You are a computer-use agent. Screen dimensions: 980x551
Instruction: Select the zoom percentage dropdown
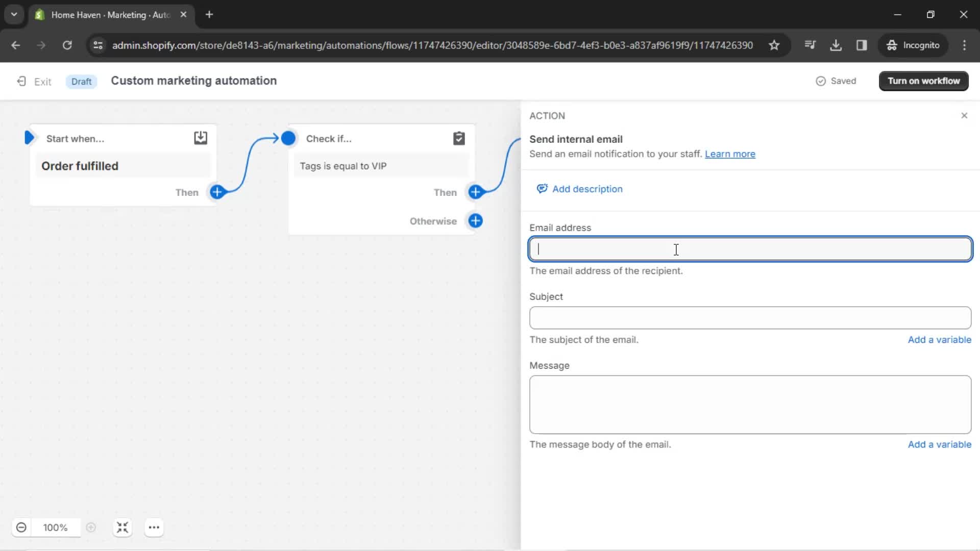[x=55, y=528]
